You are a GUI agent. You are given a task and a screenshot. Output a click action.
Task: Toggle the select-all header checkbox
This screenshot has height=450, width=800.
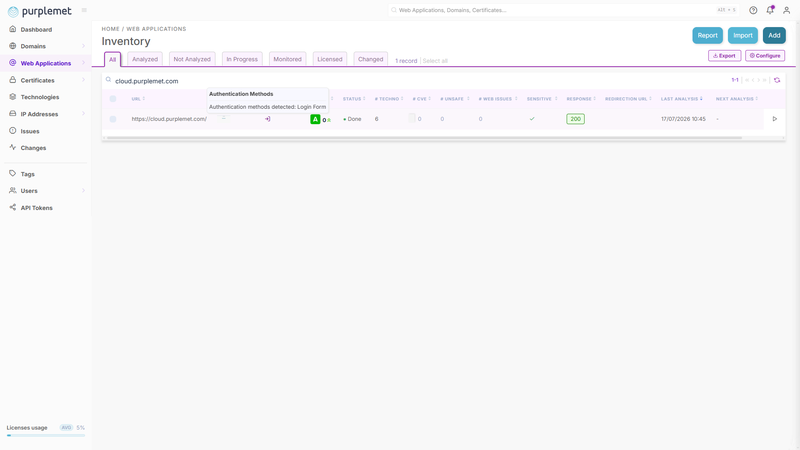pyautogui.click(x=113, y=99)
